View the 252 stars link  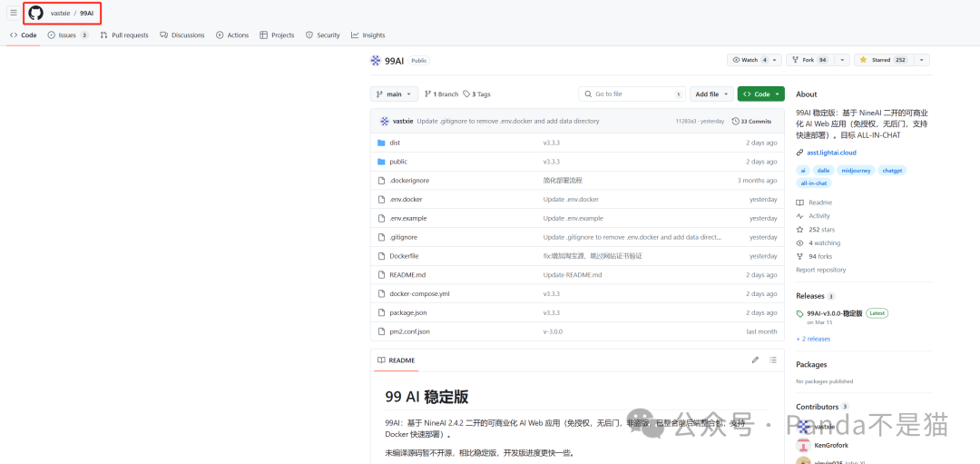(x=816, y=230)
